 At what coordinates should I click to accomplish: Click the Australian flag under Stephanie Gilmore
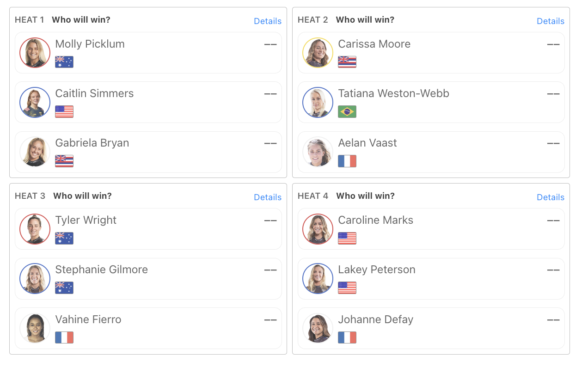tap(64, 288)
